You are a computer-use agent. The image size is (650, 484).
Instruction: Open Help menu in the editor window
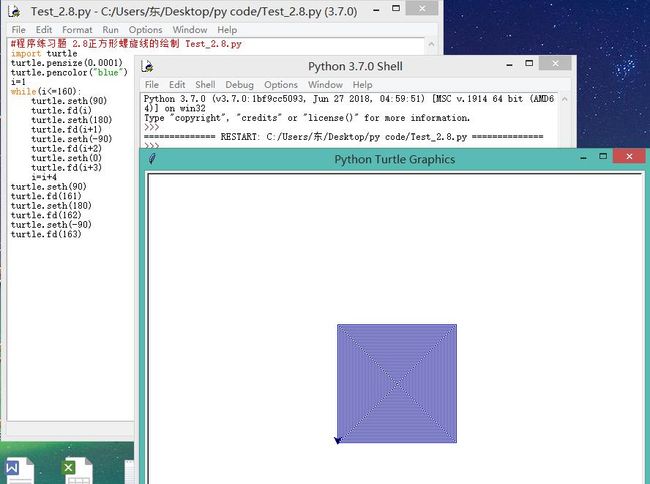click(x=227, y=30)
